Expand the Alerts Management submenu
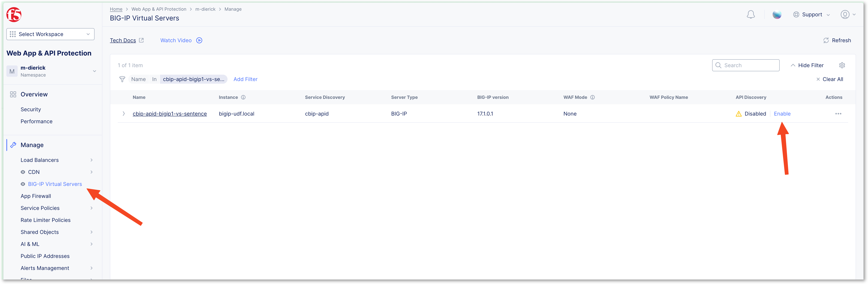The width and height of the screenshot is (868, 284). (x=91, y=268)
